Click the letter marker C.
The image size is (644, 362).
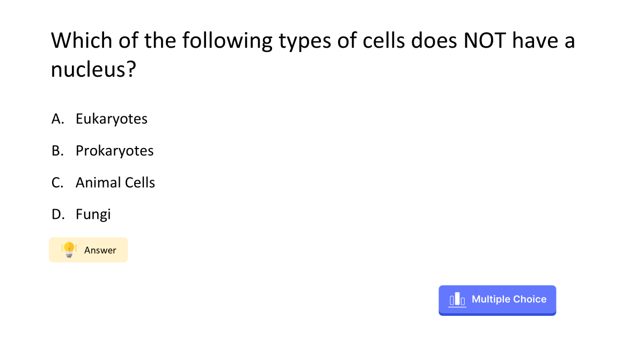coord(57,182)
